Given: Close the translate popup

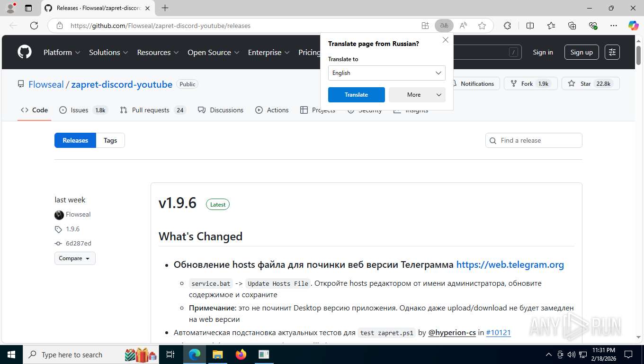Looking at the screenshot, I should tap(446, 40).
